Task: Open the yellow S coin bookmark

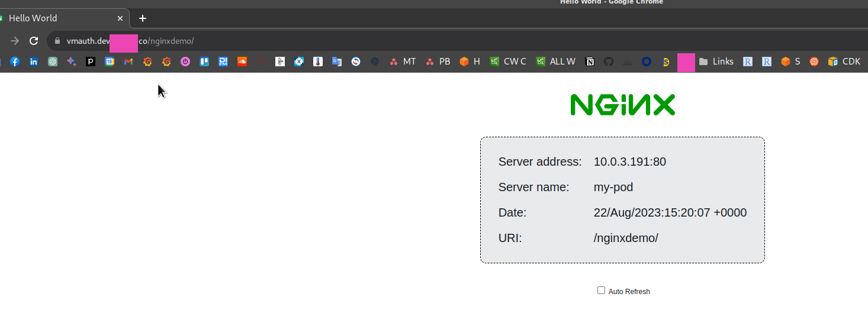Action: (x=666, y=62)
